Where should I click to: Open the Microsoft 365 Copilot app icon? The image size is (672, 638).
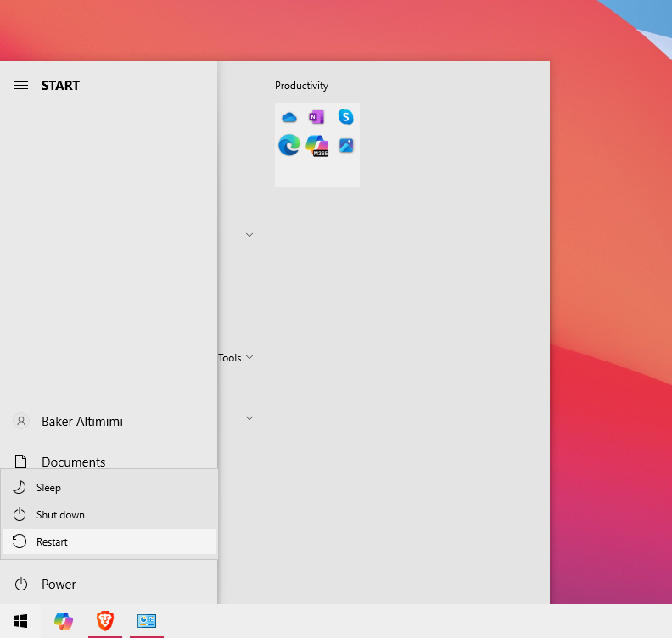(316, 146)
